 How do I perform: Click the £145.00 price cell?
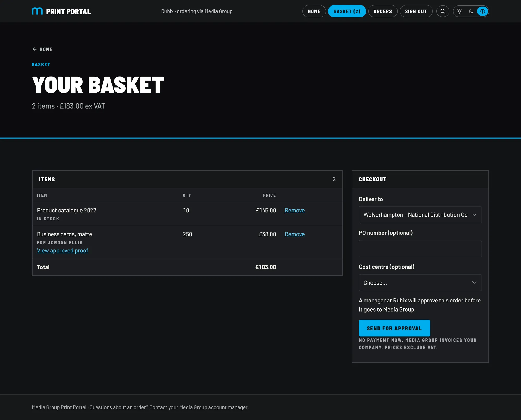266,210
